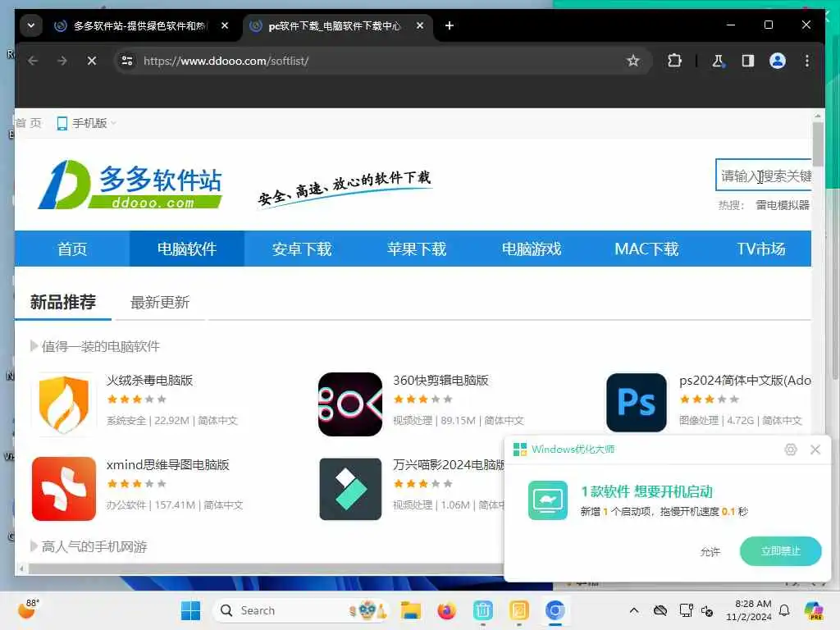Open the 安卓下载 navigation item
The width and height of the screenshot is (840, 630).
302,249
